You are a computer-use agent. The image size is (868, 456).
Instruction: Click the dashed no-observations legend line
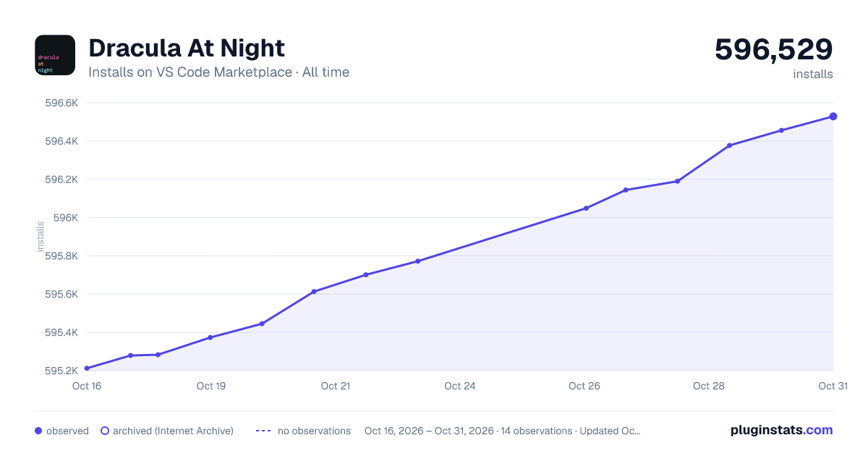pos(263,431)
